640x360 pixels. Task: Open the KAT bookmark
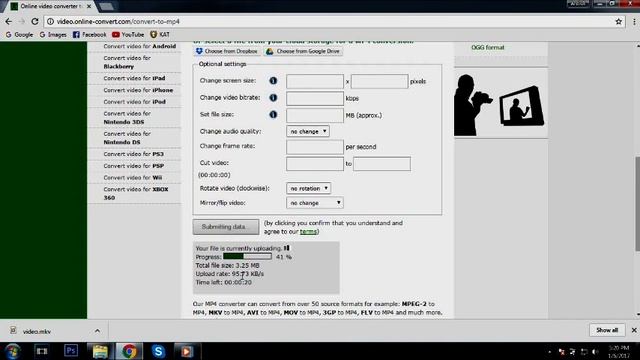tap(160, 35)
